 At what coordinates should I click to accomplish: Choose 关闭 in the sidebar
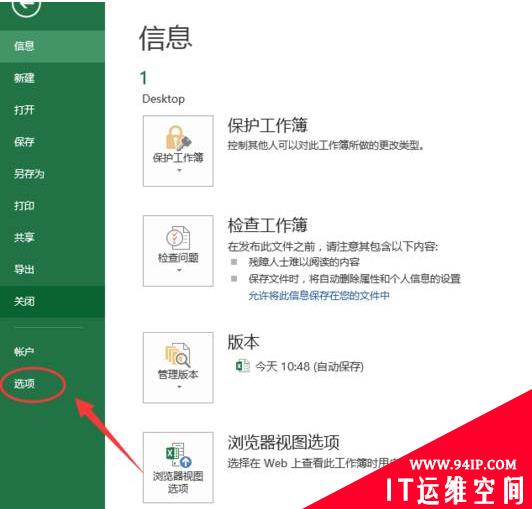[52, 301]
